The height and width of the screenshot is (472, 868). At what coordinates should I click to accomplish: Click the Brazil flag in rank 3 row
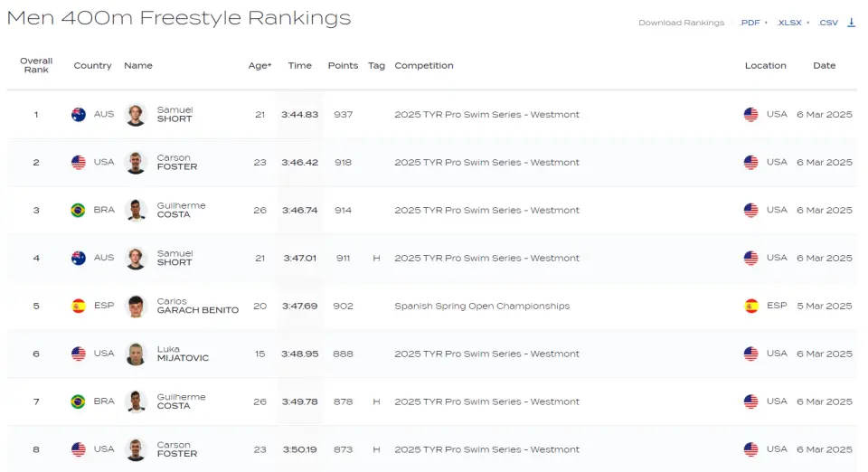click(x=78, y=211)
